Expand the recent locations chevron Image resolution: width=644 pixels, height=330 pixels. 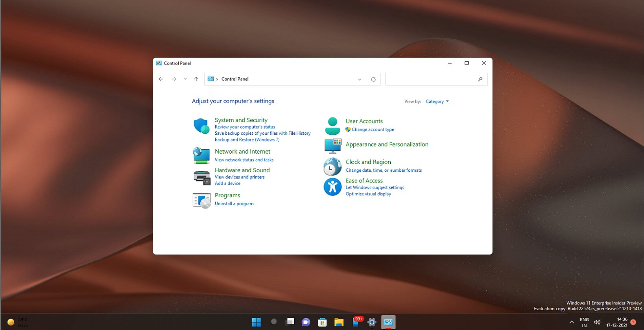[185, 79]
